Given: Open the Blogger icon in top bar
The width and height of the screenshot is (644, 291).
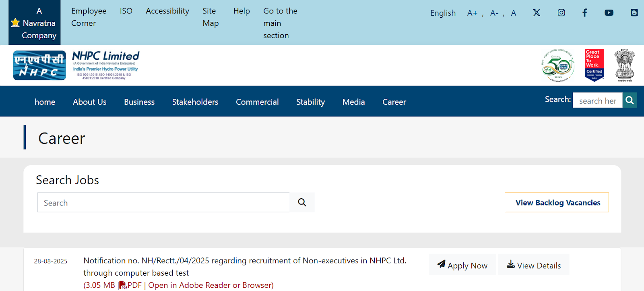Looking at the screenshot, I should [x=634, y=13].
